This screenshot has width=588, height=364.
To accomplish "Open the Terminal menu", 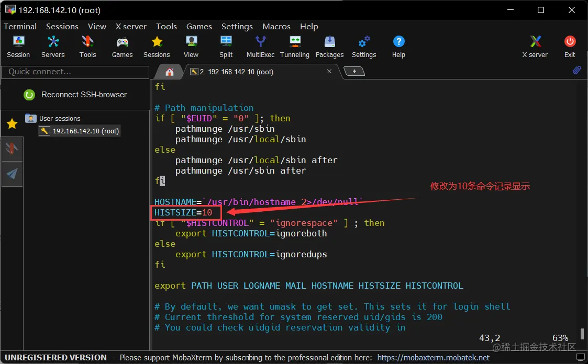I will (20, 27).
